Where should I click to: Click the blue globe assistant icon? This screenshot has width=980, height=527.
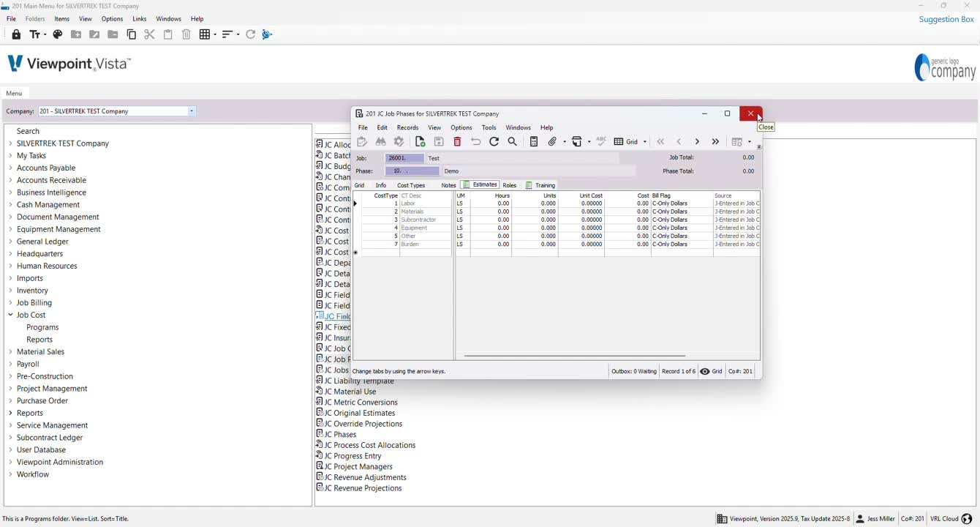(x=267, y=34)
